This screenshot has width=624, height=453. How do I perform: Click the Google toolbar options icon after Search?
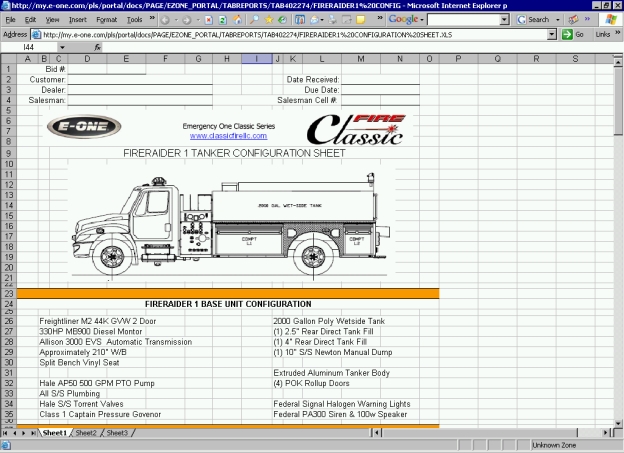573,20
